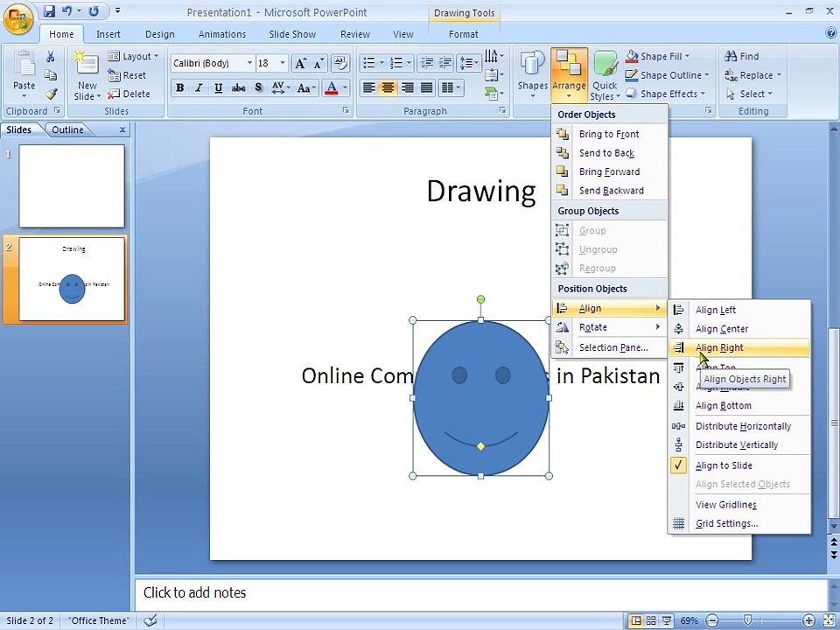Align text left in Paragraph group
Viewport: 840px width, 630px height.
click(x=368, y=87)
